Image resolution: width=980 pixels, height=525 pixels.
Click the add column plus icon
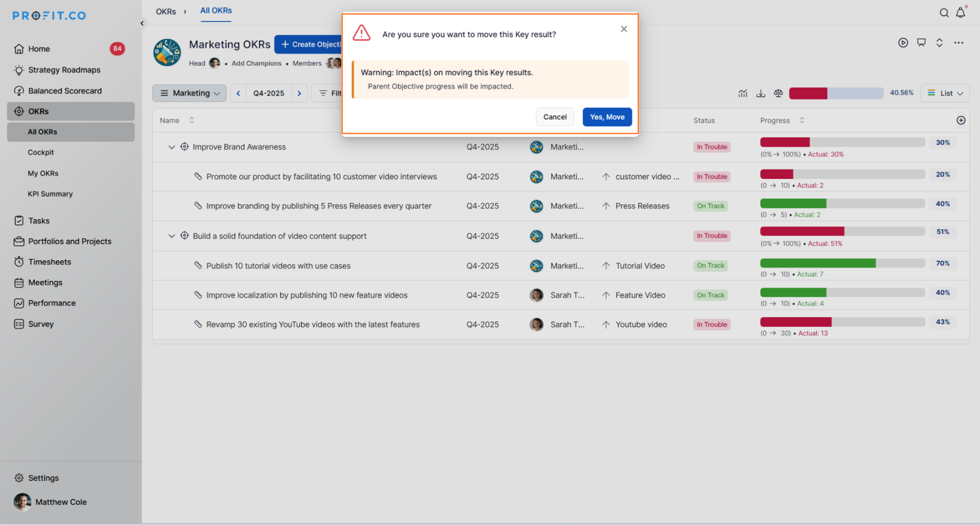tap(961, 120)
